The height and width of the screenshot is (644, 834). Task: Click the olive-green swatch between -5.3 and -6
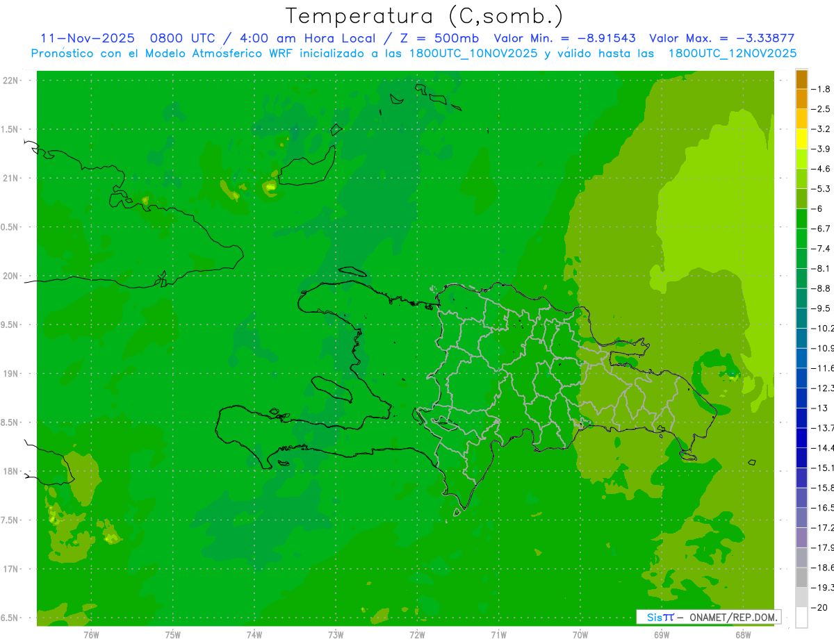(801, 199)
